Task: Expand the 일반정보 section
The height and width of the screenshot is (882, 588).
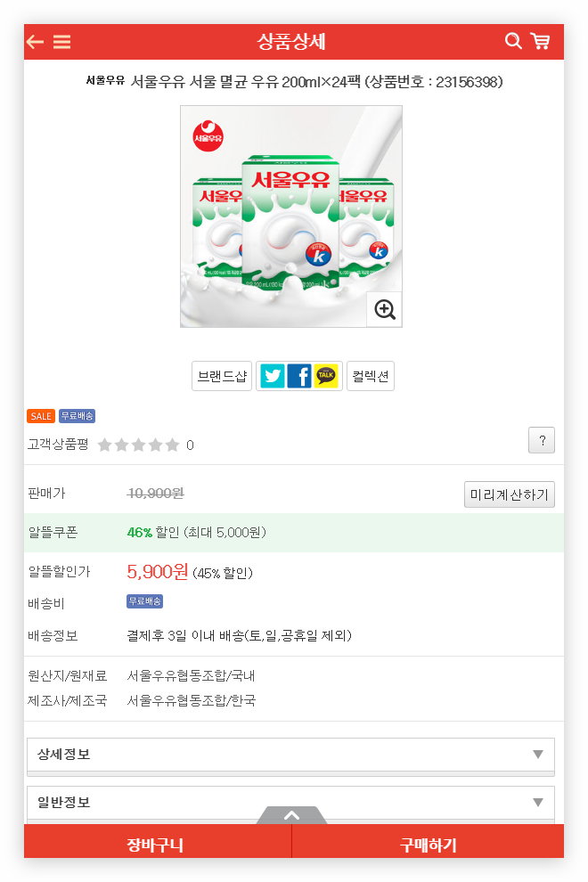Action: 290,803
